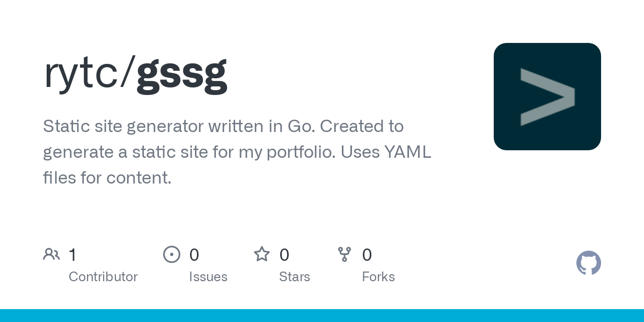Select the "Forks" label

point(378,277)
